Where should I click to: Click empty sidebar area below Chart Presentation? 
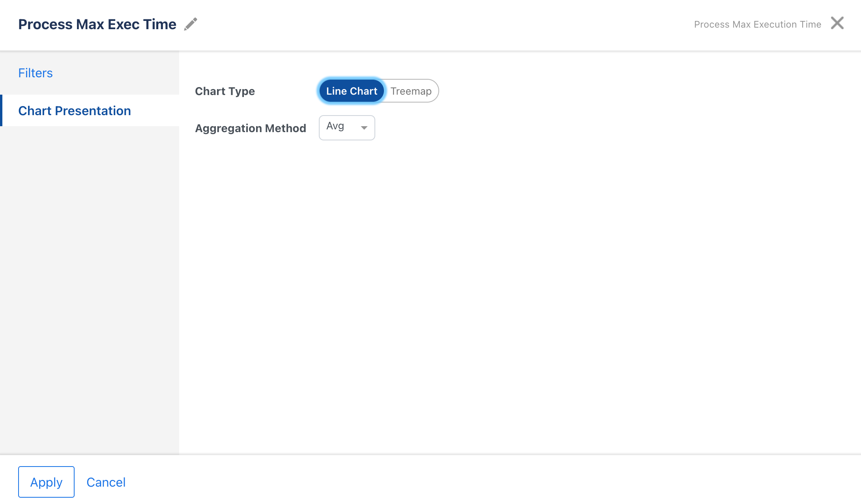89,276
